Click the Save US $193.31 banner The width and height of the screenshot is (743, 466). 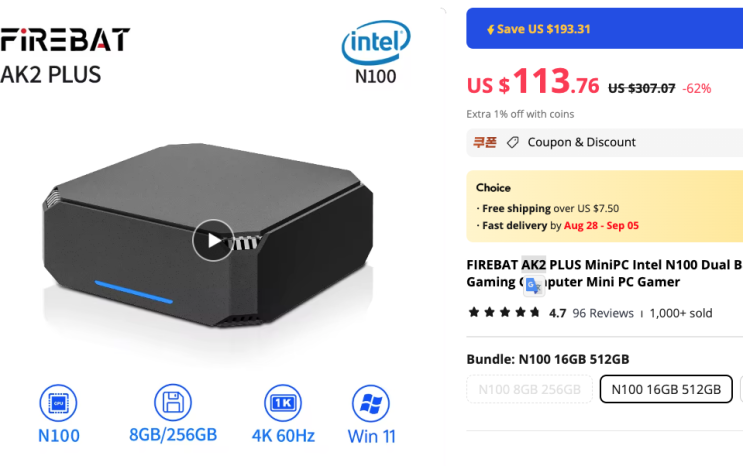tap(605, 28)
